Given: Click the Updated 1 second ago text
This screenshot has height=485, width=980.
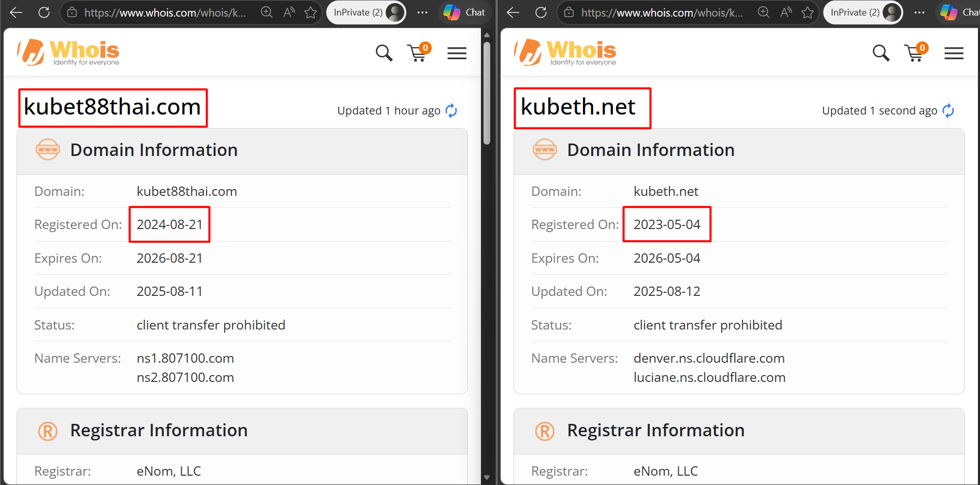Looking at the screenshot, I should click(880, 110).
